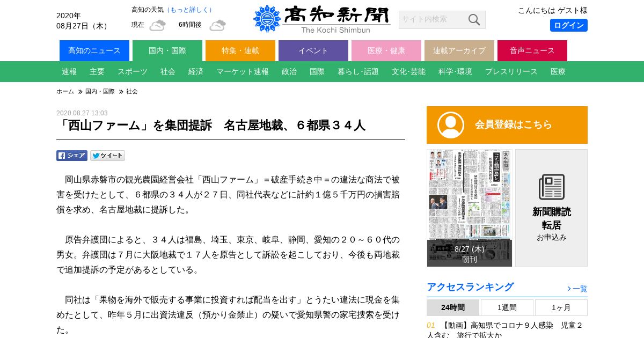Open 連載アーカイブ main tab
This screenshot has width=644, height=338.
pos(459,50)
